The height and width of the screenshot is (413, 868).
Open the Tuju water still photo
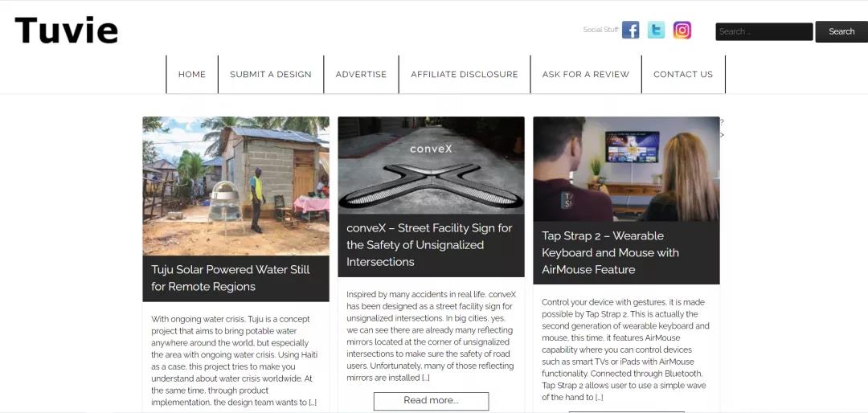[x=235, y=186]
